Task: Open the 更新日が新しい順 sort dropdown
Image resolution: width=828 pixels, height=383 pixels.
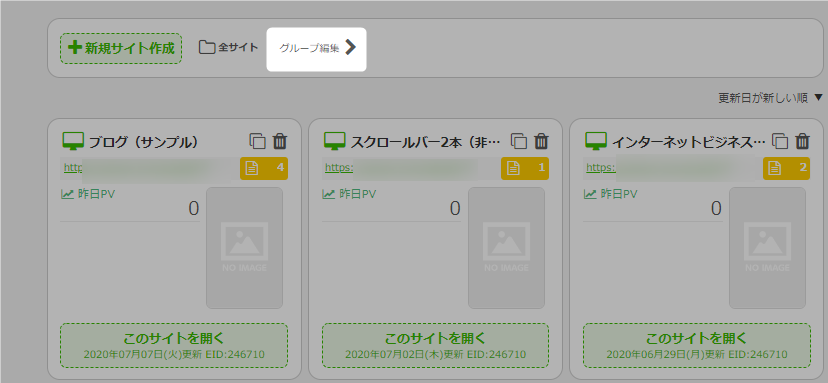Action: pyautogui.click(x=770, y=98)
